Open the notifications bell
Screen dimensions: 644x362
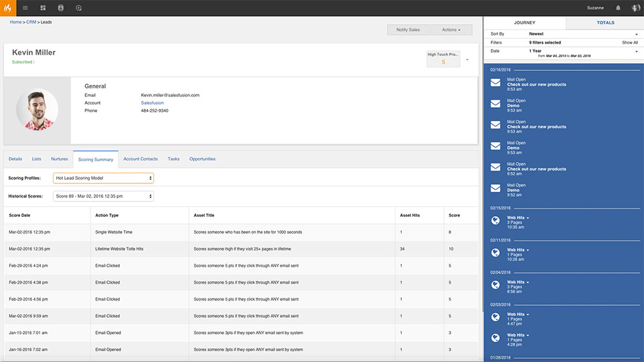coord(618,8)
